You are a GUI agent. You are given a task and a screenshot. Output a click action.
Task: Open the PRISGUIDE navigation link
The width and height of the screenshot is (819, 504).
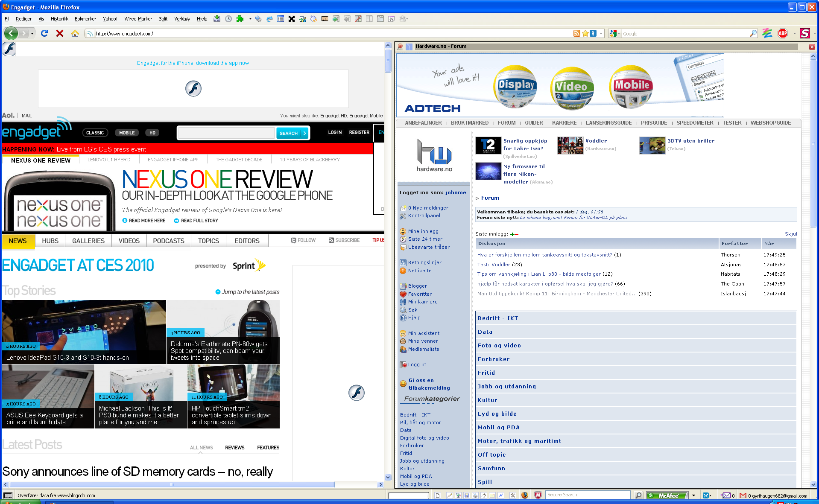(x=654, y=123)
